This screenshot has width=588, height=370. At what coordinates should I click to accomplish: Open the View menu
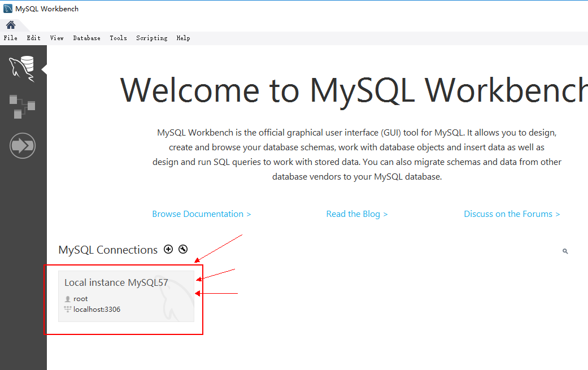(56, 38)
